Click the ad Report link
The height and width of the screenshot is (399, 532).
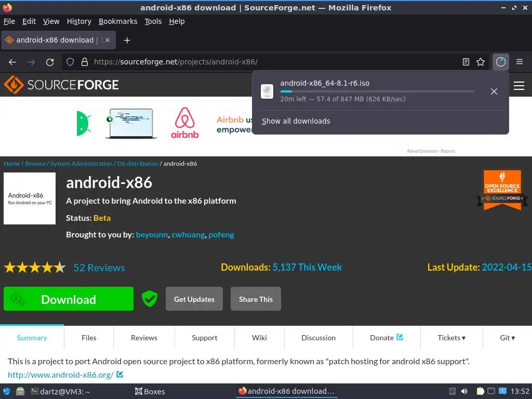click(x=448, y=151)
